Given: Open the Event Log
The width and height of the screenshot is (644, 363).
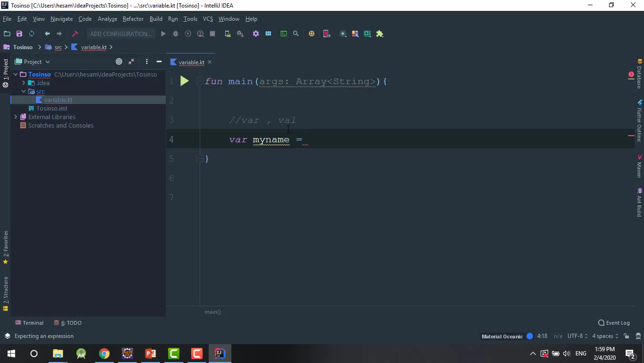Looking at the screenshot, I should tap(614, 323).
